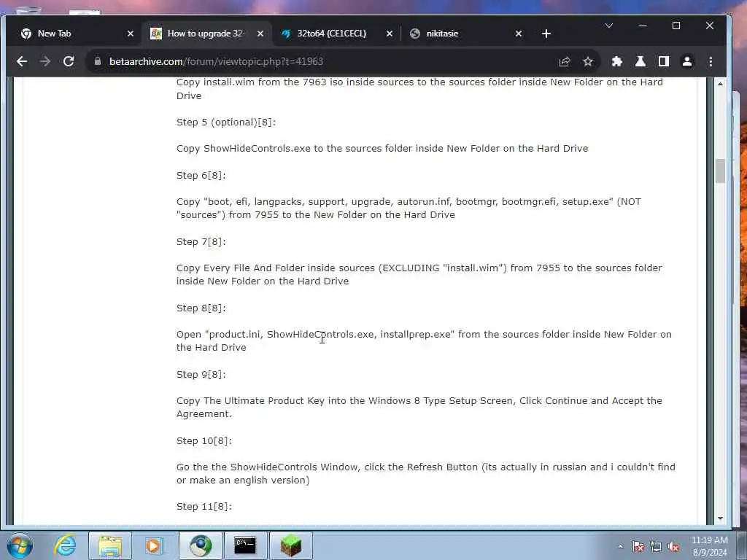Screen dimensions: 747x560
Task: Launch Internet Explorer from taskbar
Action: click(65, 545)
